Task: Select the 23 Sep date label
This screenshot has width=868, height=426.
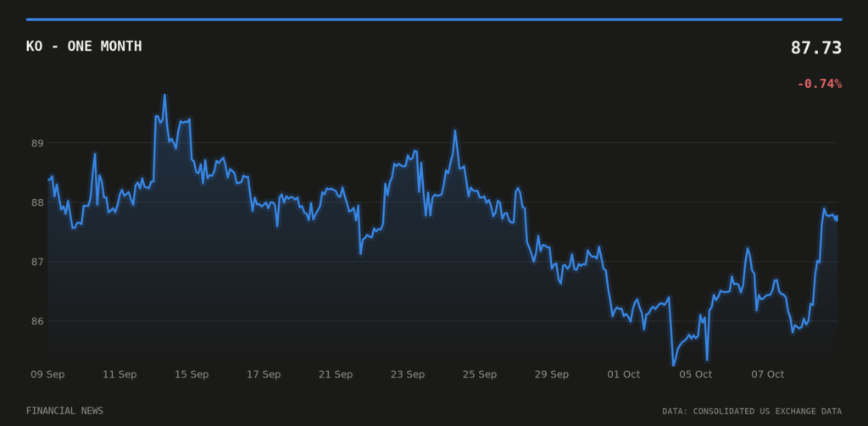Action: click(408, 374)
